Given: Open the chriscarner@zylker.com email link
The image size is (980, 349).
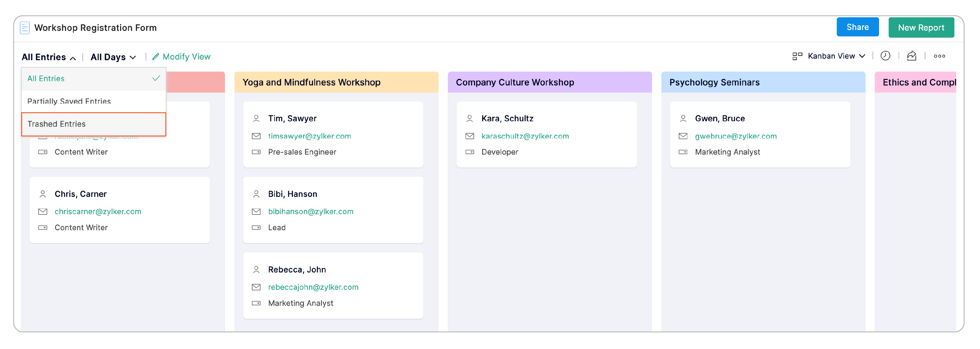Looking at the screenshot, I should point(98,212).
